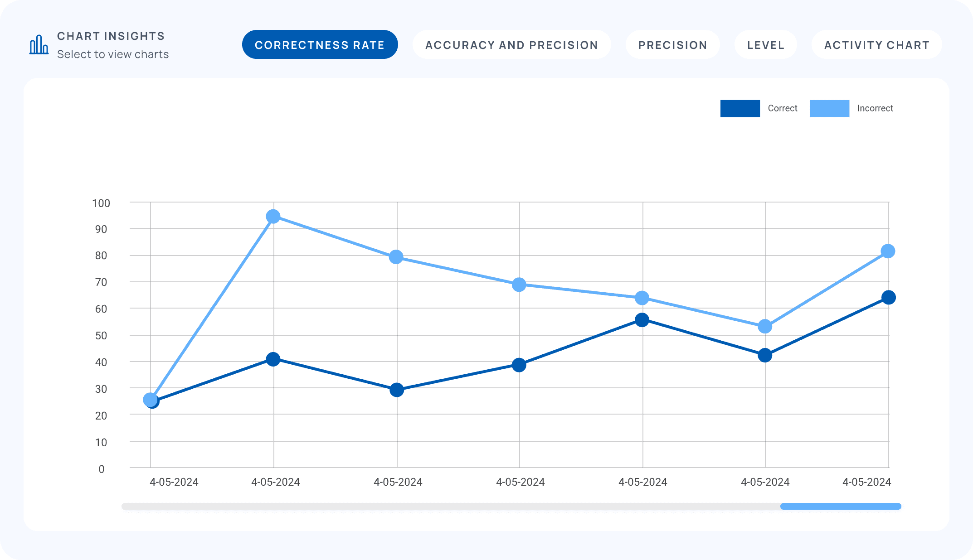Select Correct data point near 41
Screen dimensions: 973x560
coord(273,359)
